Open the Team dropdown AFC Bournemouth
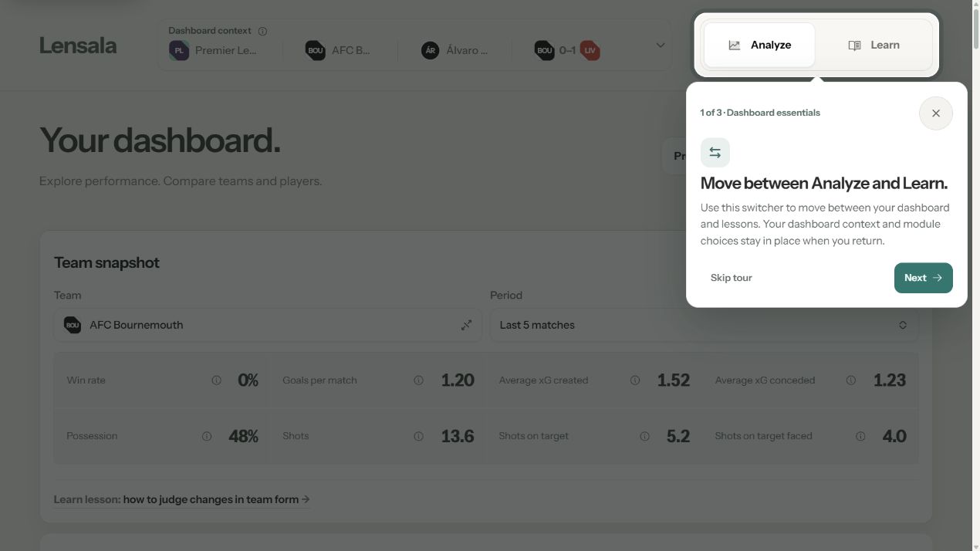The height and width of the screenshot is (551, 980). coord(268,325)
